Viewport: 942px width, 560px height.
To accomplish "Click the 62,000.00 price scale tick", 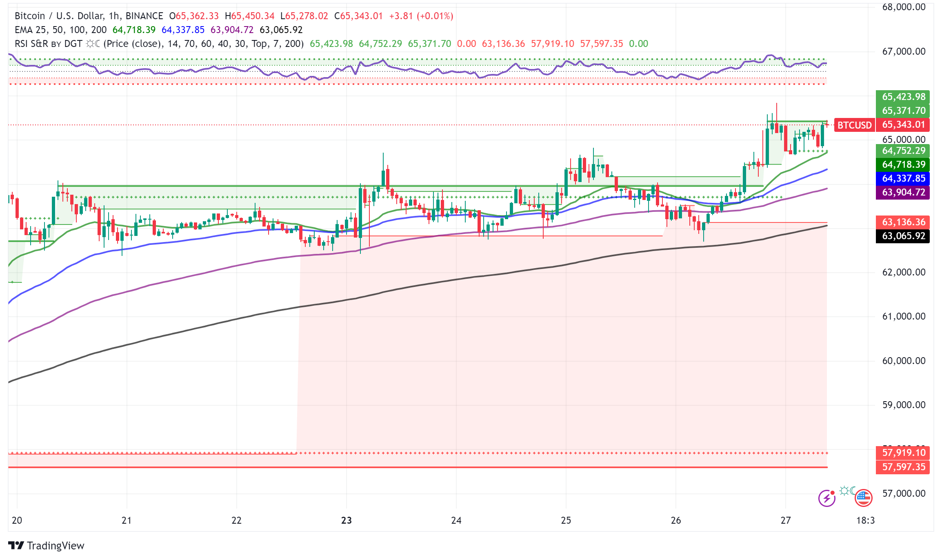I will (904, 272).
